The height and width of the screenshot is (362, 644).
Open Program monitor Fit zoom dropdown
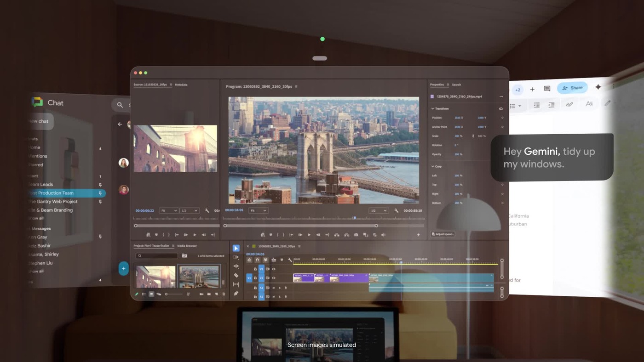pos(258,210)
